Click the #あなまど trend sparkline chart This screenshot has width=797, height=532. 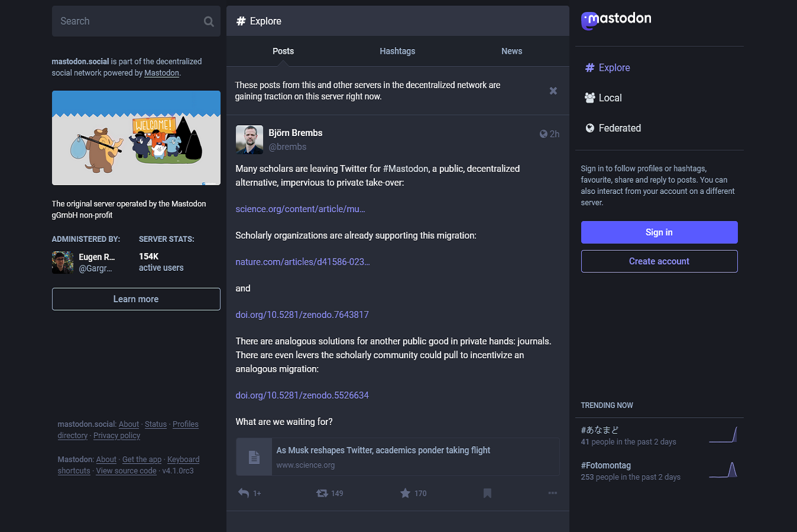(x=723, y=435)
